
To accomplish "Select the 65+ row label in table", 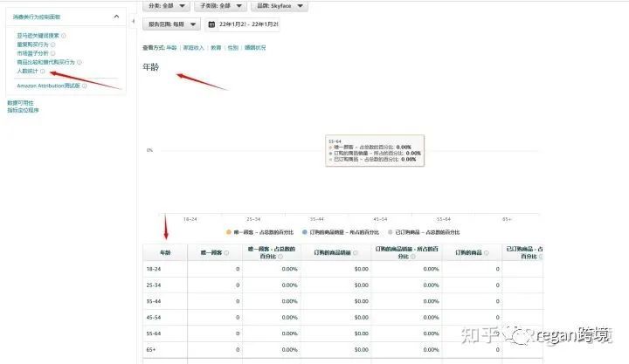I will (151, 349).
